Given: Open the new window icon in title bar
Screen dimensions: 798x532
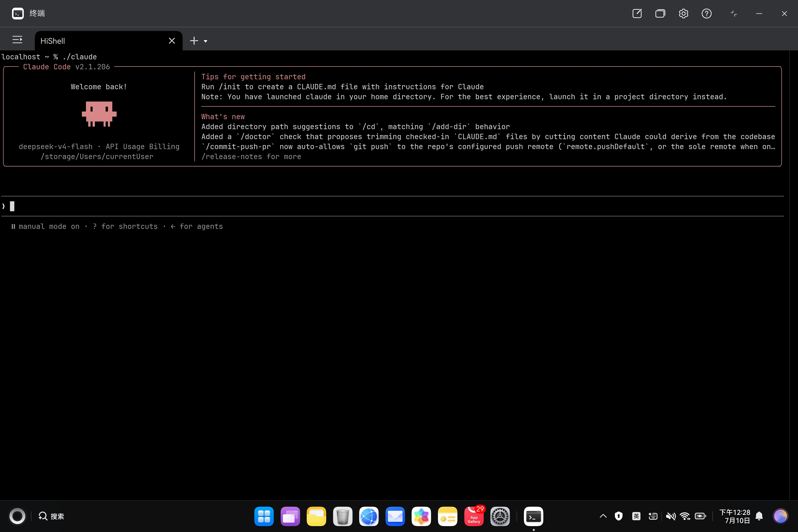Looking at the screenshot, I should click(x=637, y=14).
